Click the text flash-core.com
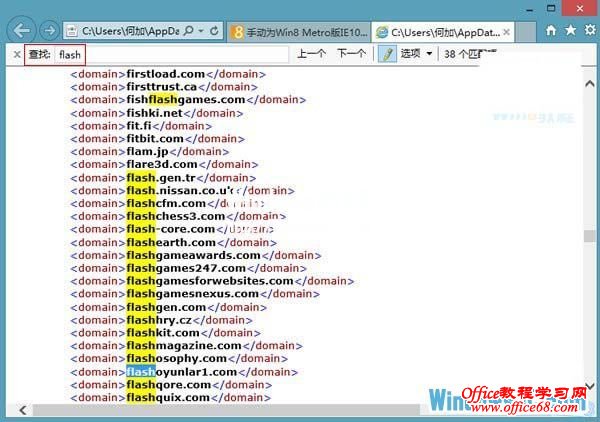Screen dimensions: 600x422 click(x=171, y=229)
